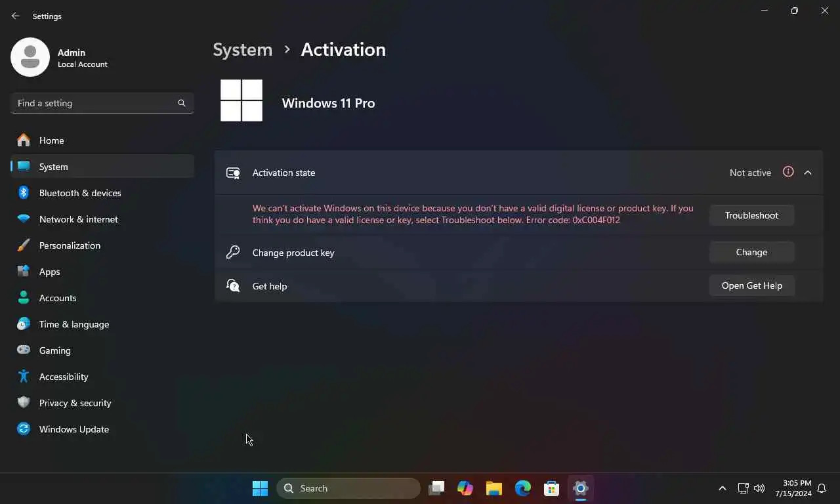Open Network & internet settings
The image size is (840, 504).
click(102, 219)
